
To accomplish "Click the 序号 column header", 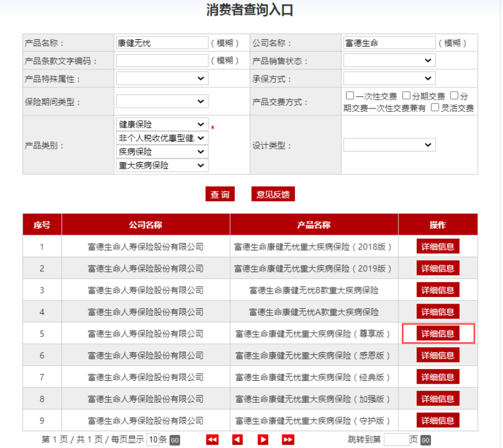I will 42,225.
